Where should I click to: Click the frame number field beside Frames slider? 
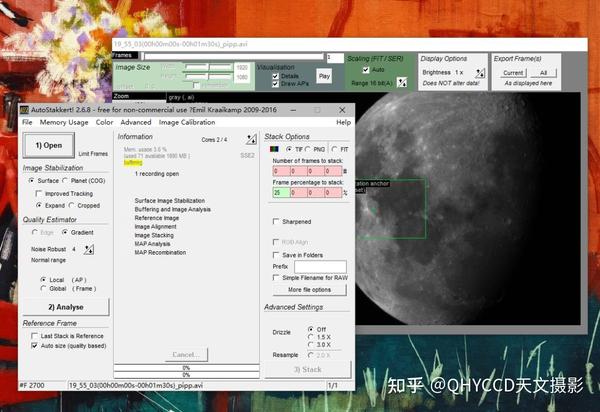335,57
